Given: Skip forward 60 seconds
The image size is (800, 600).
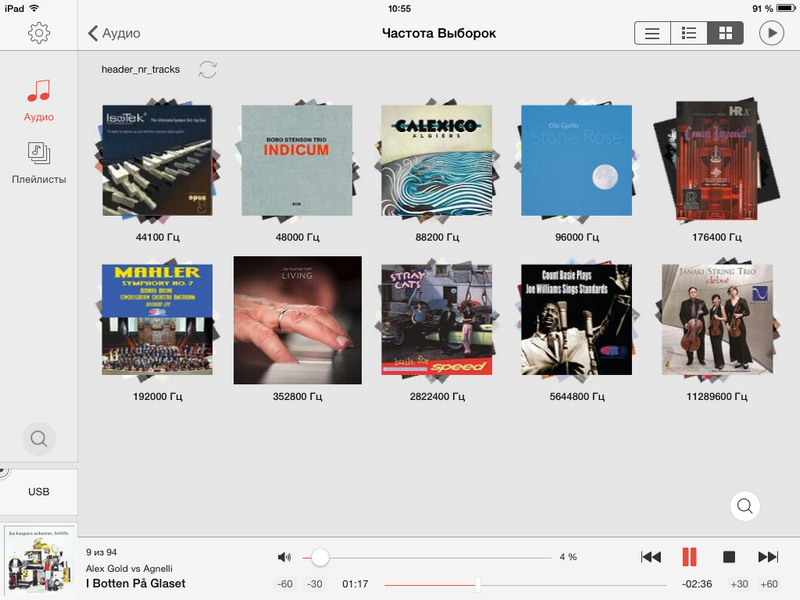Looking at the screenshot, I should (x=769, y=584).
